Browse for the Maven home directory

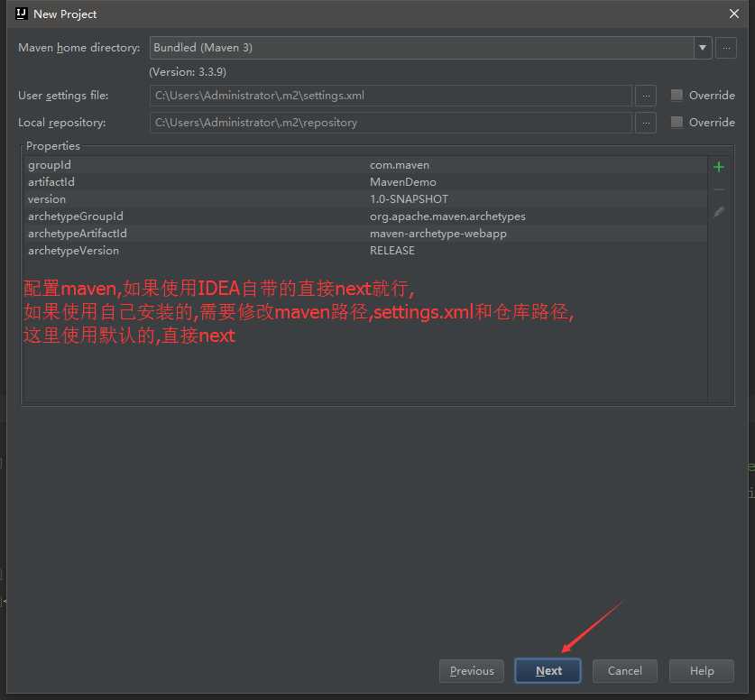(x=725, y=48)
